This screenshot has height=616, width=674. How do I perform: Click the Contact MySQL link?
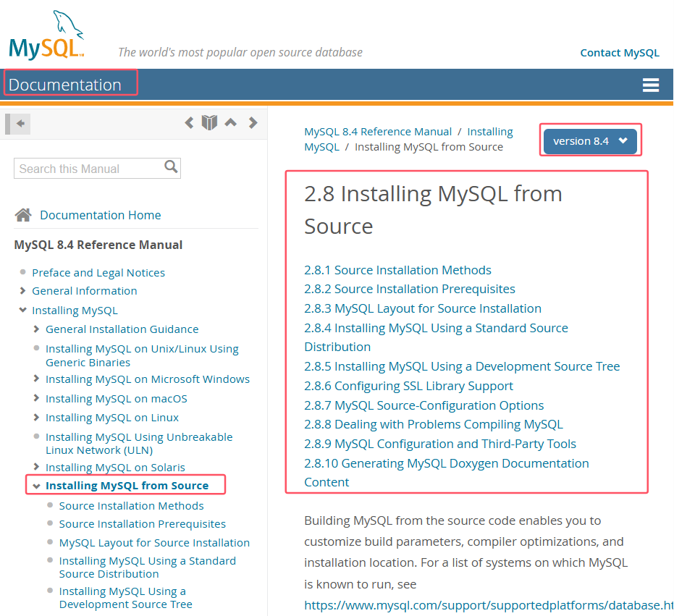(x=620, y=53)
